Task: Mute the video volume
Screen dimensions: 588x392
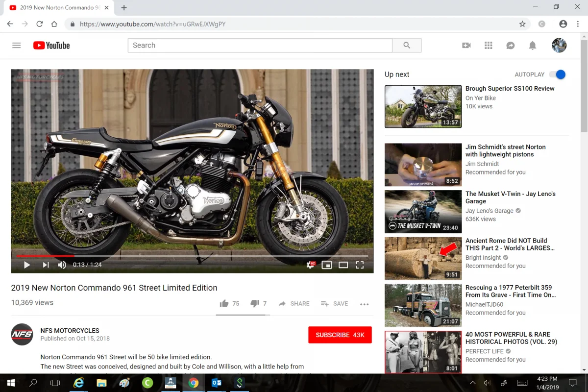Action: 62,265
